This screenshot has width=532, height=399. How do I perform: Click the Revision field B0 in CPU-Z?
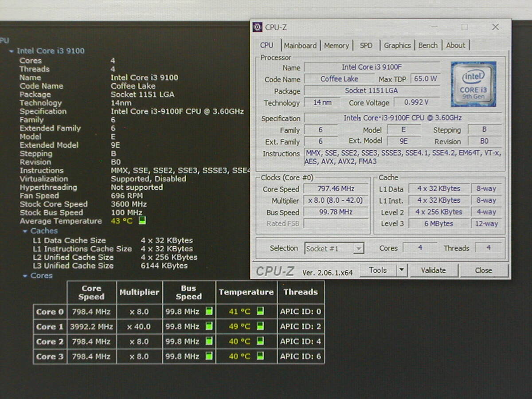[485, 141]
